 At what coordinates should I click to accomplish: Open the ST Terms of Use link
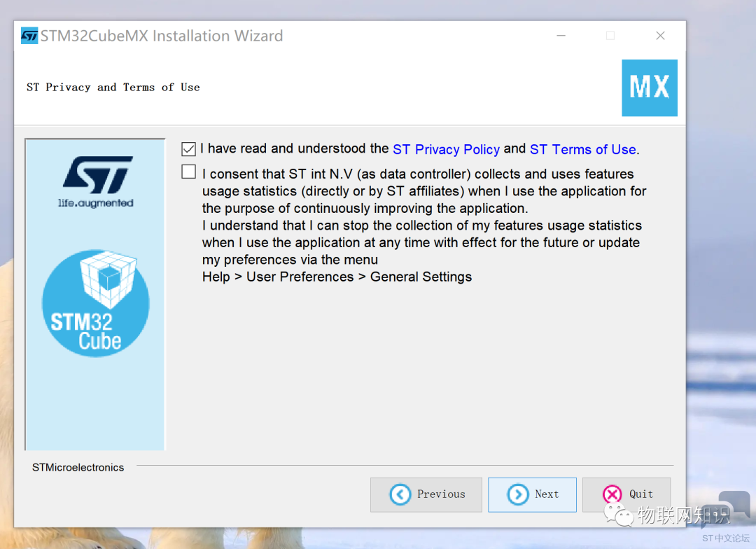coord(583,149)
